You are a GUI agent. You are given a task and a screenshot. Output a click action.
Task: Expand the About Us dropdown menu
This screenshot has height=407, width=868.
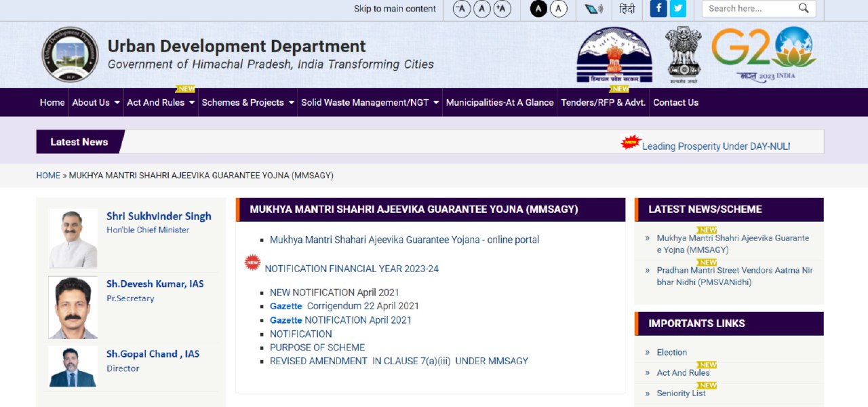coord(96,102)
